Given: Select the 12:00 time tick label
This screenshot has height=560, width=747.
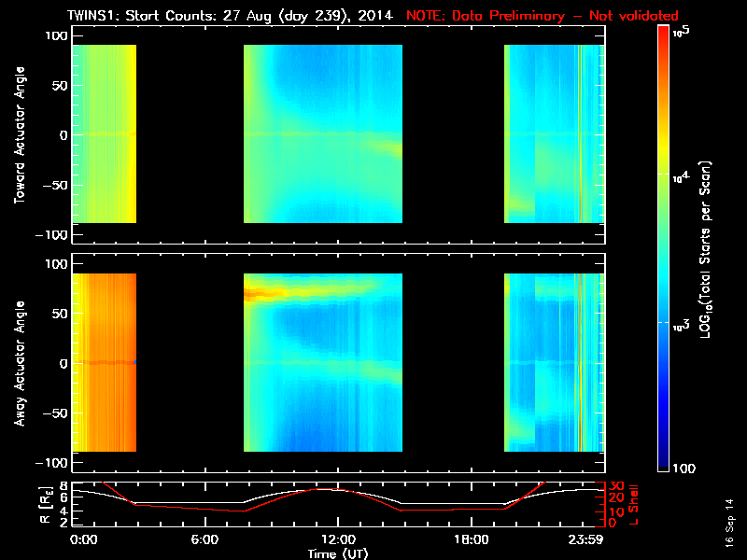Looking at the screenshot, I should pyautogui.click(x=337, y=539).
